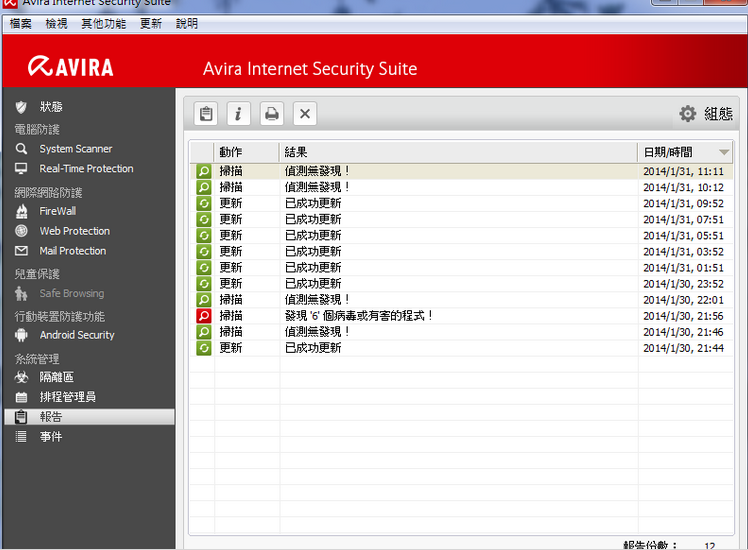Click red scan icon of virus-found row

(x=204, y=315)
